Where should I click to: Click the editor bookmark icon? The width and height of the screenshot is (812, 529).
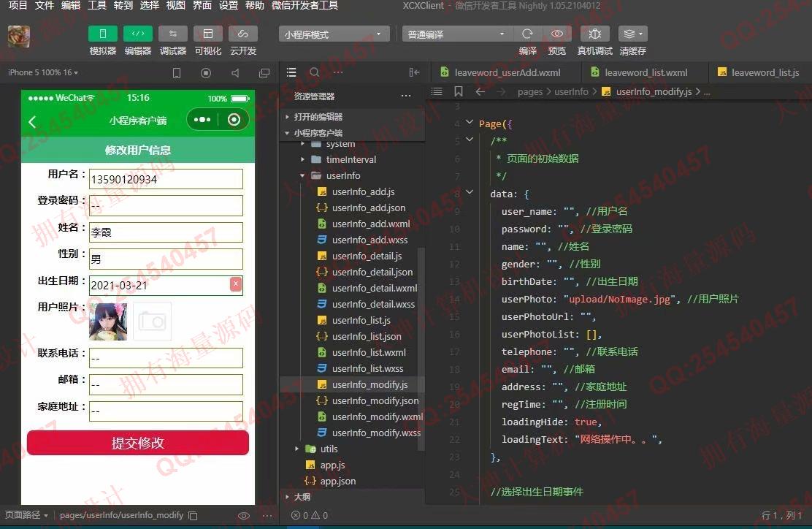point(459,92)
